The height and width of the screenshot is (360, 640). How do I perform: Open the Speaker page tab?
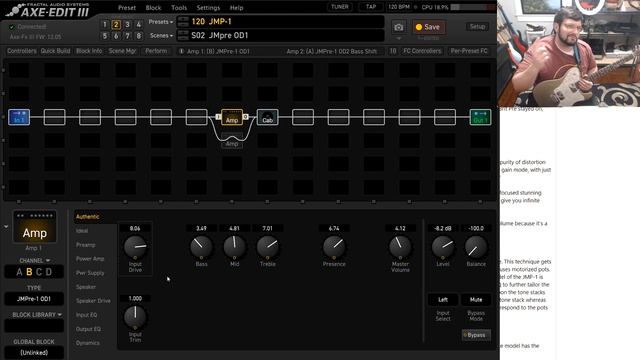pyautogui.click(x=86, y=287)
